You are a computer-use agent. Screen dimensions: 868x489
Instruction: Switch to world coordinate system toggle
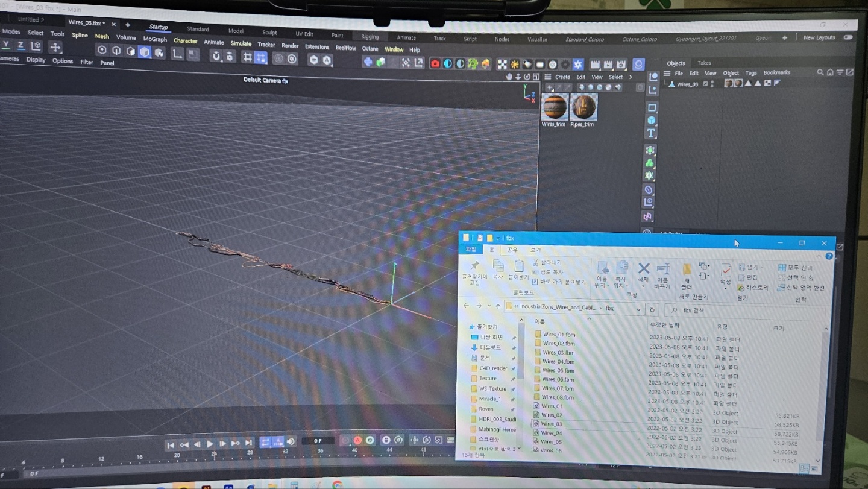36,46
